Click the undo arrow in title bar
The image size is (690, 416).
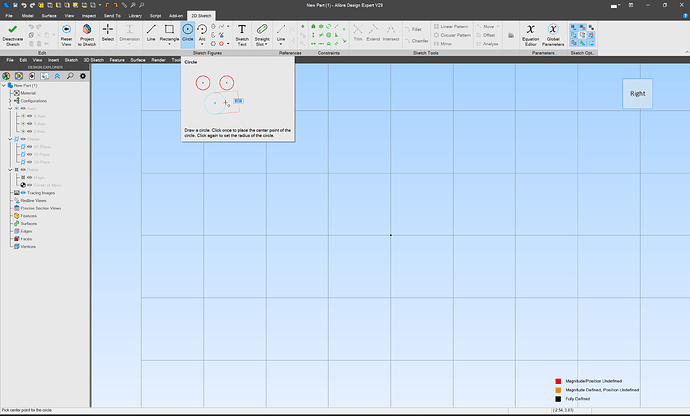24,5
